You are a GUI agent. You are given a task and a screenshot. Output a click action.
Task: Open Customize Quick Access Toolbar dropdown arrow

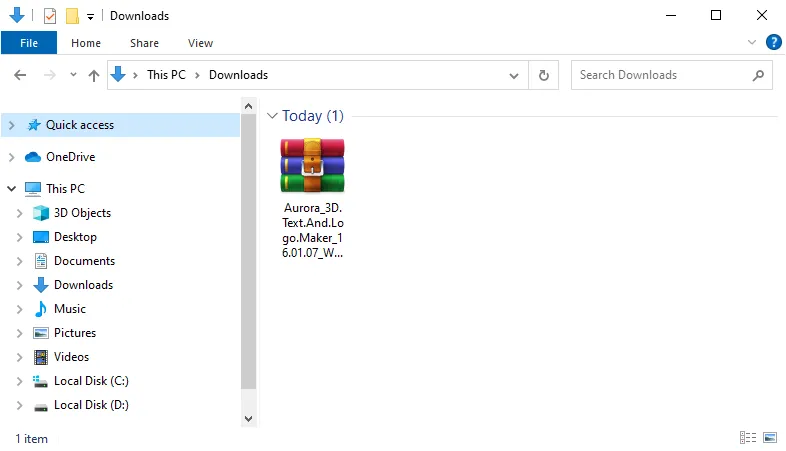tap(90, 17)
